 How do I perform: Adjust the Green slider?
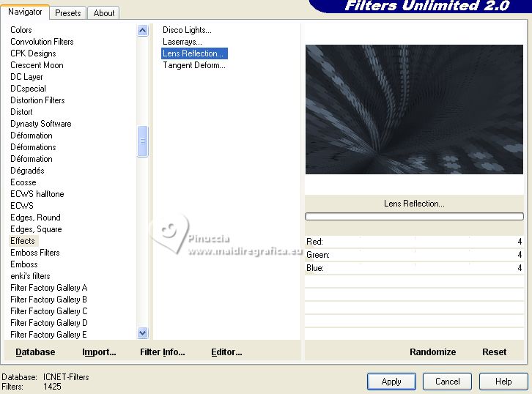tap(414, 255)
